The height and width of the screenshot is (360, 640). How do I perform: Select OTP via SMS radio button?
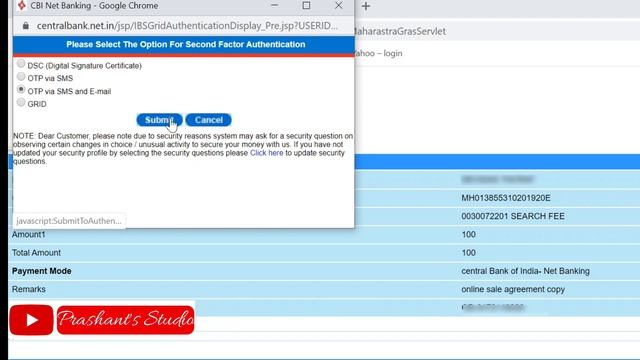tap(21, 77)
